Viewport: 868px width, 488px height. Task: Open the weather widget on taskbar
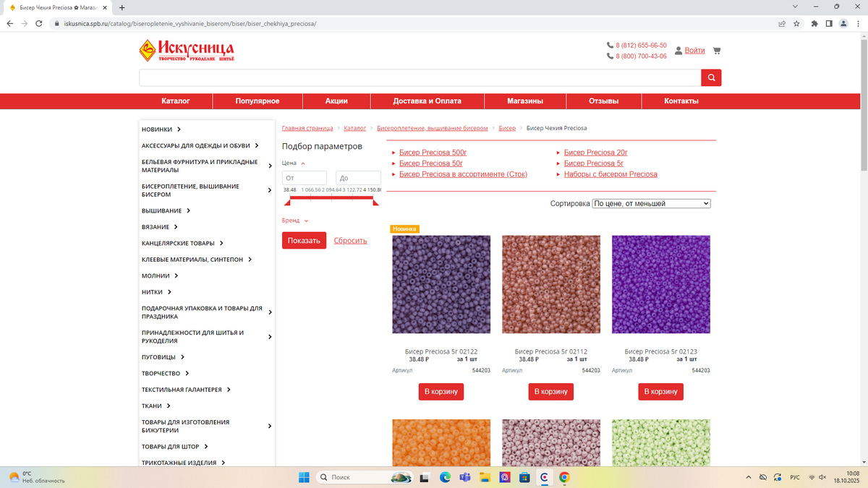[x=36, y=477]
